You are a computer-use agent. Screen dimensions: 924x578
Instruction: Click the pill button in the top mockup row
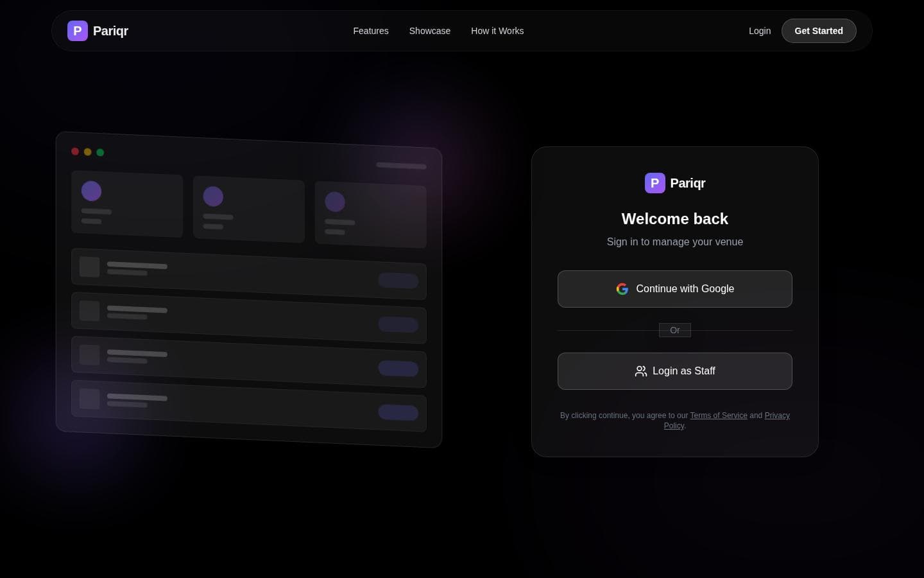398,281
